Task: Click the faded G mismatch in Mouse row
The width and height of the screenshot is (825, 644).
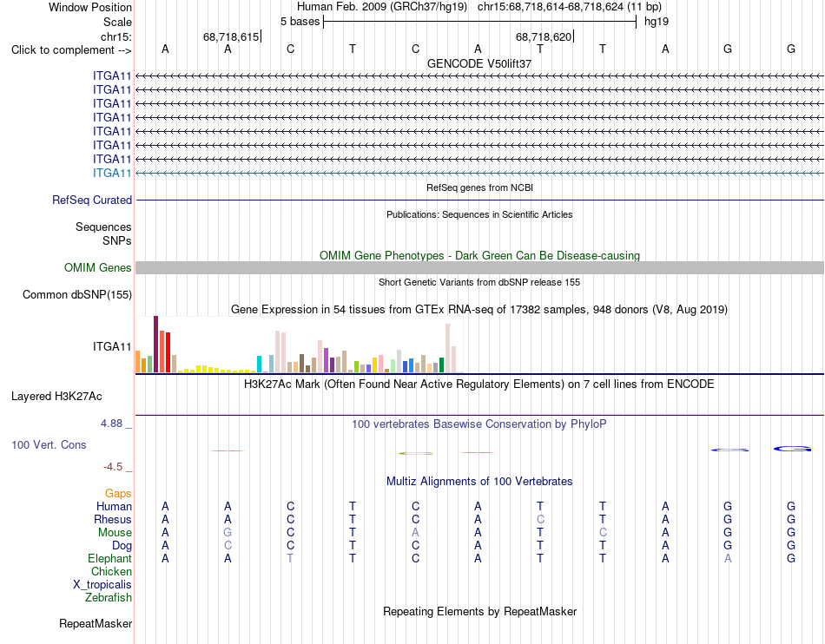Action: (x=228, y=533)
